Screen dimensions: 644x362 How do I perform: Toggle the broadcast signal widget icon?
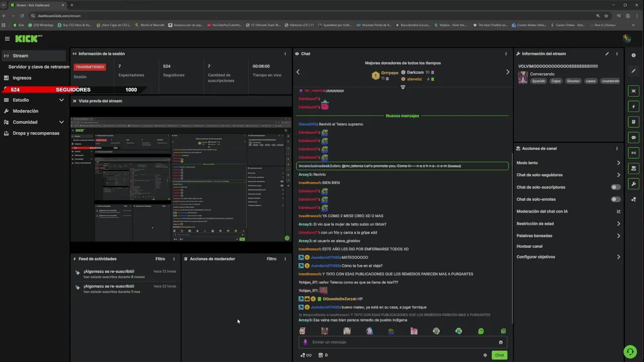(633, 153)
